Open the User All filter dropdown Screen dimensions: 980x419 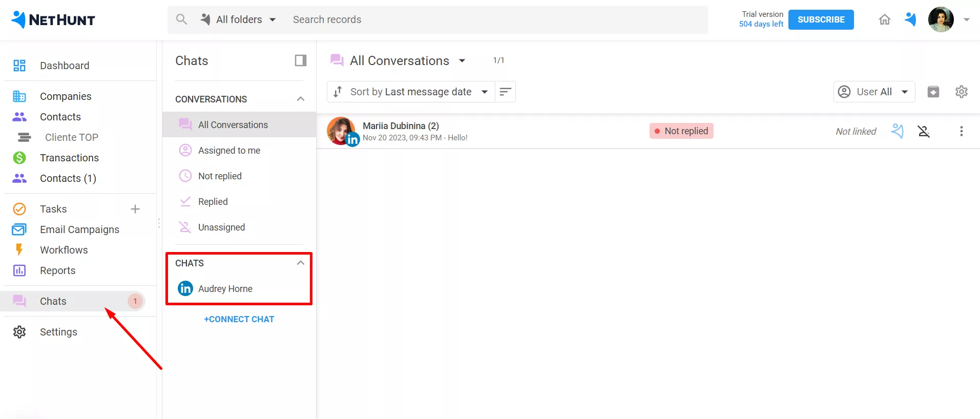(x=874, y=92)
